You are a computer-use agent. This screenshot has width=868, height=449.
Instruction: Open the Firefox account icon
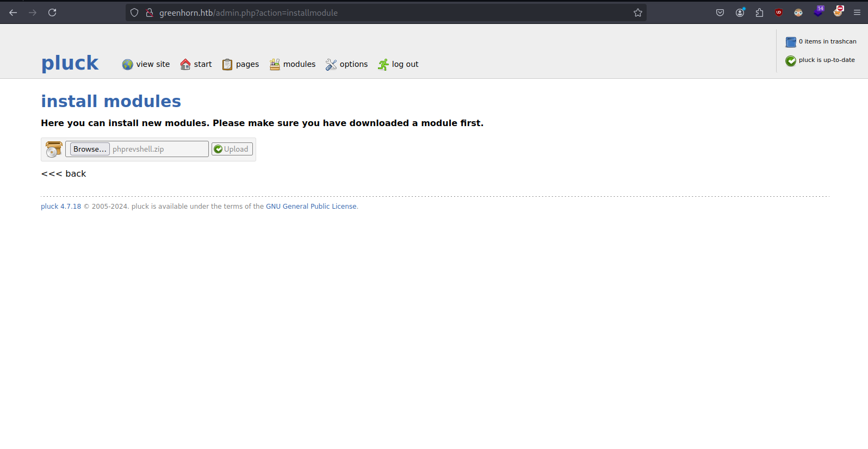(740, 13)
